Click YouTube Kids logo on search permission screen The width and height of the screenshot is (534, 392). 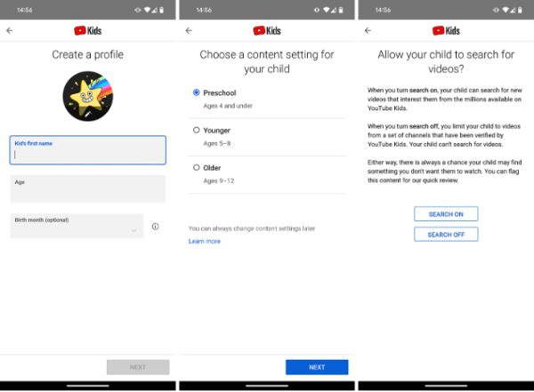[445, 30]
